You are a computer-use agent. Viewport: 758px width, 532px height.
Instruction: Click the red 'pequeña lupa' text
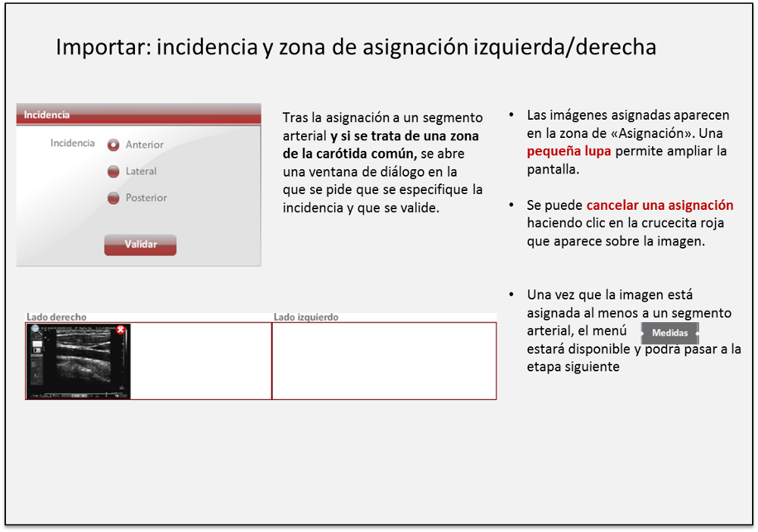pos(569,151)
